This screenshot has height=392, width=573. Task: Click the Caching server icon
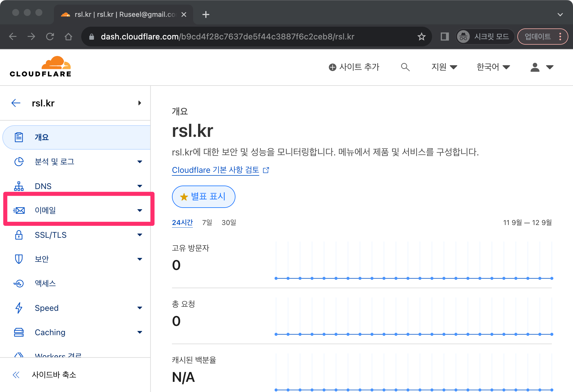pyautogui.click(x=19, y=332)
